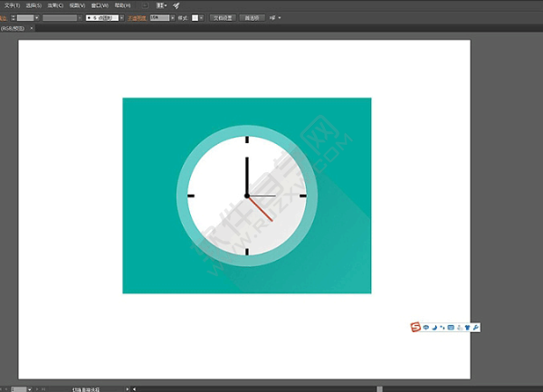Click the Sogou S logo icon
Screen dimensions: 543x392
416,327
